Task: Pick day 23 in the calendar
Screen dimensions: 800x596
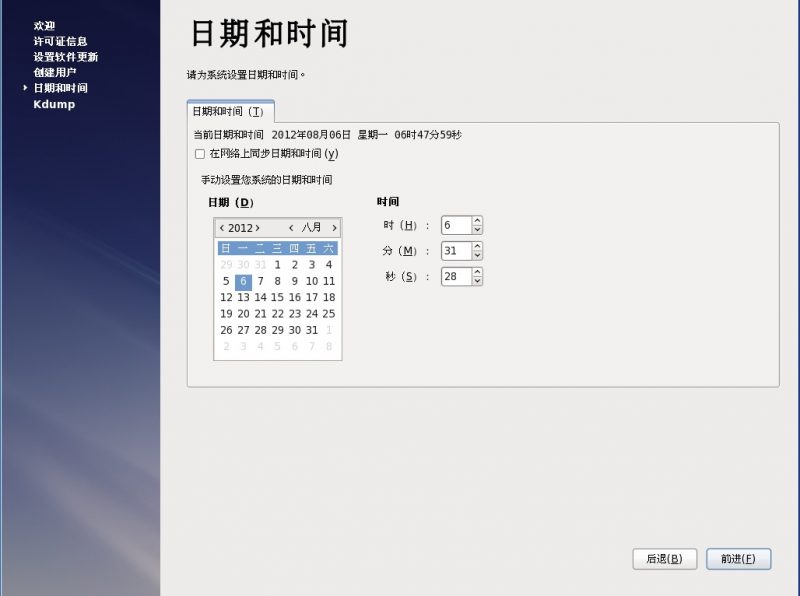Action: (294, 314)
